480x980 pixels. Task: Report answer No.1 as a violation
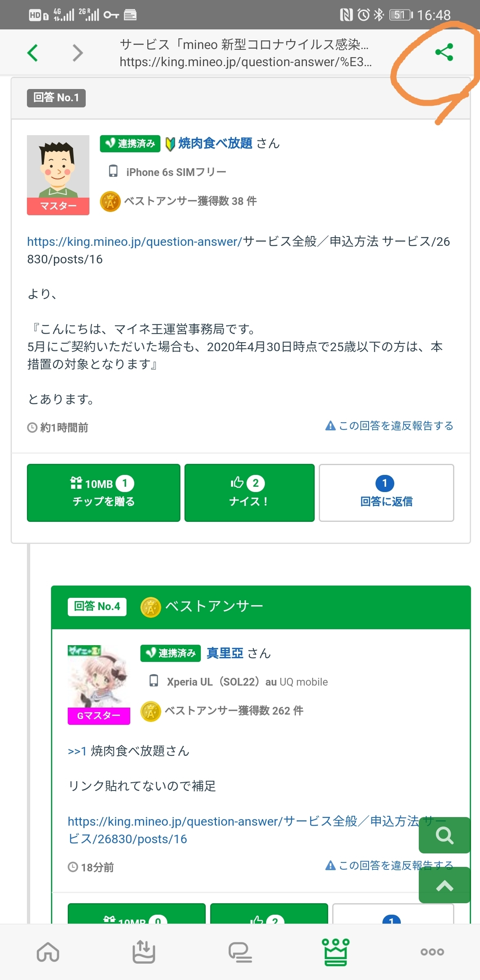click(389, 426)
